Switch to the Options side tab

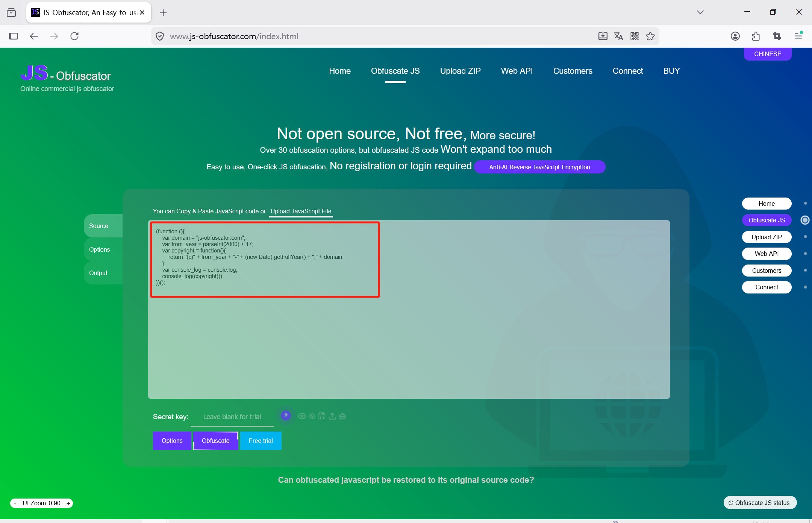(103, 249)
